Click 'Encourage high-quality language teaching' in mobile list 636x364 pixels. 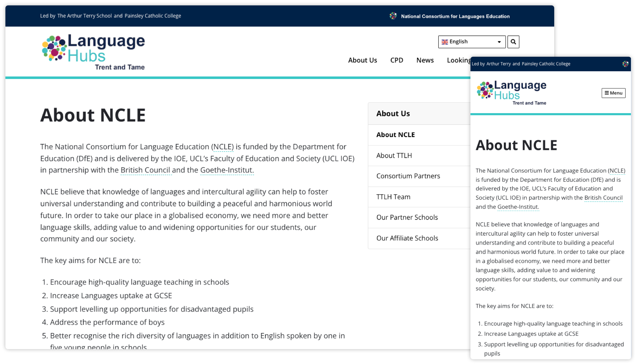[553, 323]
